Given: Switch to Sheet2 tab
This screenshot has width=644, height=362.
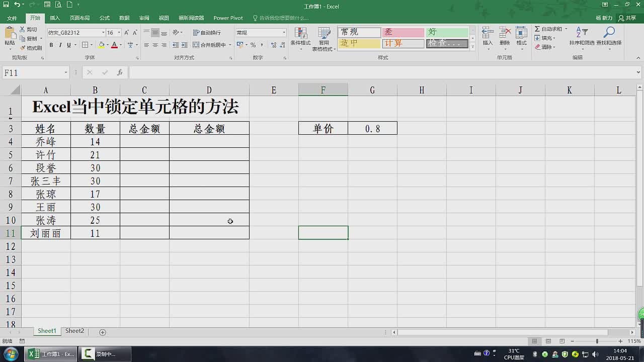Looking at the screenshot, I should coord(74,331).
